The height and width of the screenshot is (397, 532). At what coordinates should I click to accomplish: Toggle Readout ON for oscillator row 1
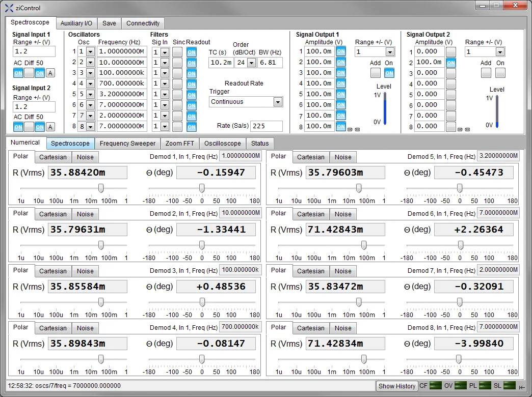[192, 52]
